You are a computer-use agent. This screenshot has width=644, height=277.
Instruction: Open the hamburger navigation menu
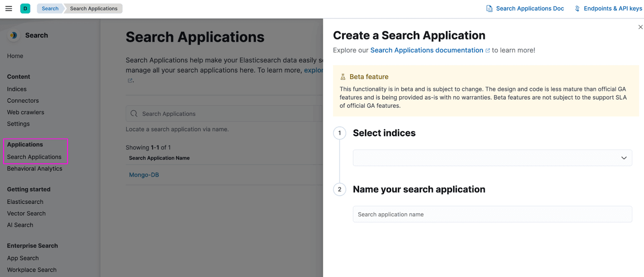pyautogui.click(x=8, y=8)
